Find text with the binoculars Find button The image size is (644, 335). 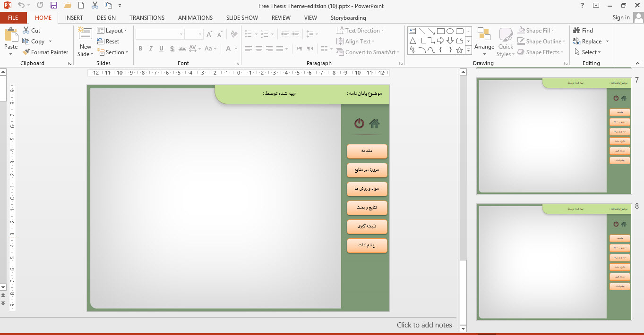(583, 31)
